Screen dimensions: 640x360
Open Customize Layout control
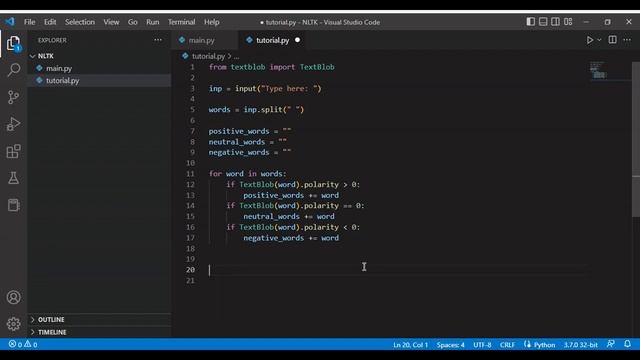568,22
